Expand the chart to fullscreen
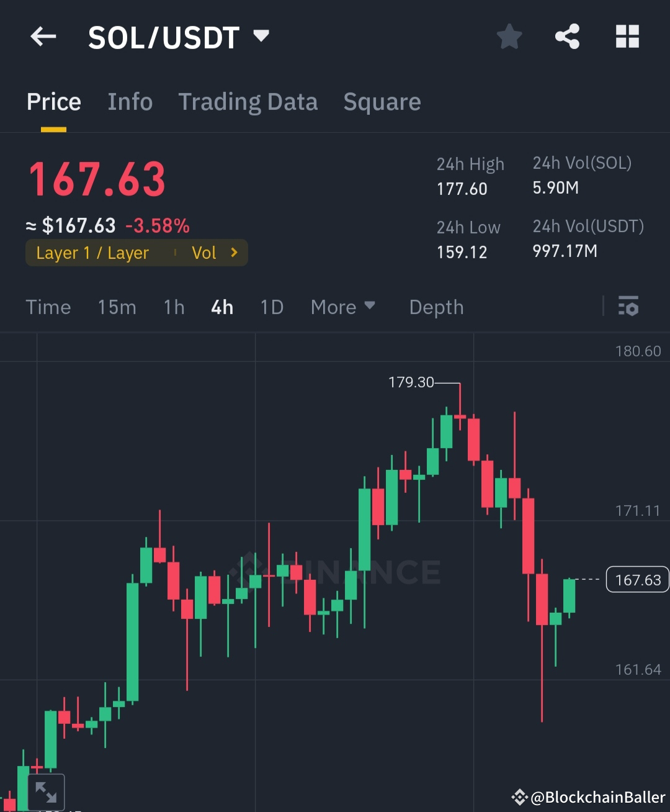The width and height of the screenshot is (670, 812). pyautogui.click(x=47, y=791)
